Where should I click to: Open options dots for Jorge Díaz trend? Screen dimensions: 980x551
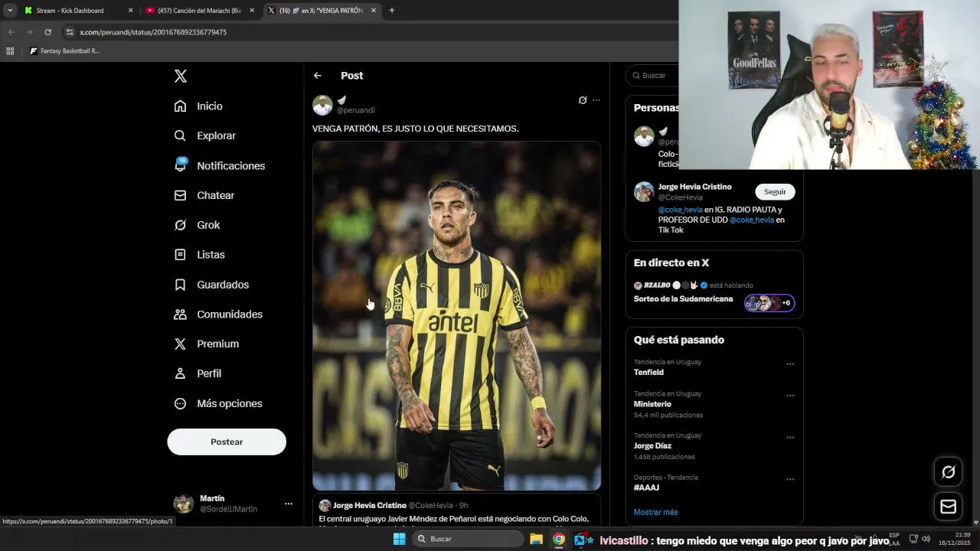coord(790,438)
